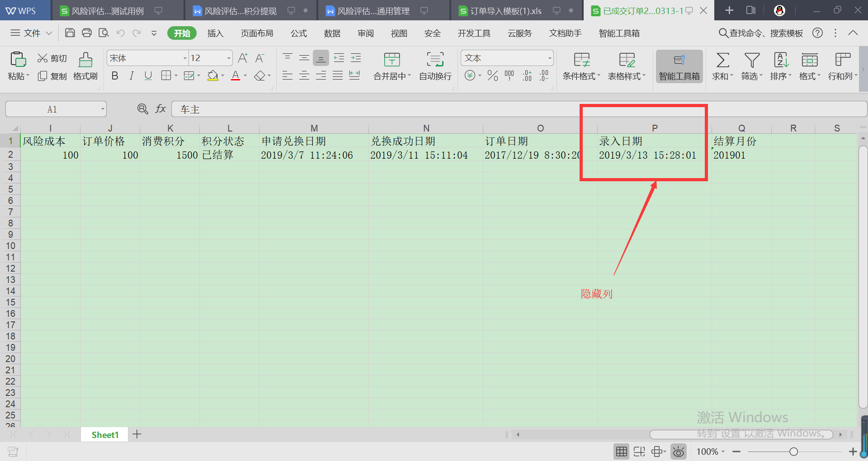This screenshot has width=868, height=461.
Task: Toggle Bold formatting
Action: (x=115, y=75)
